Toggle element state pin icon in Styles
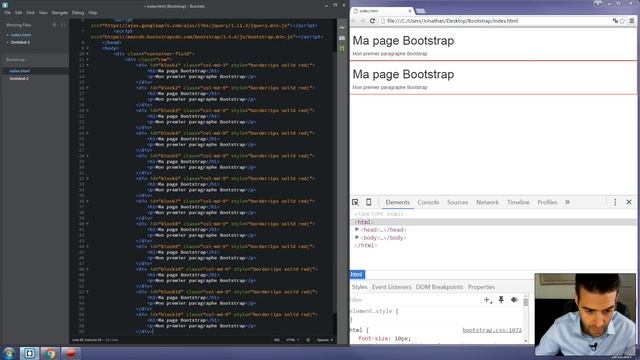The image size is (640, 360). [501, 300]
